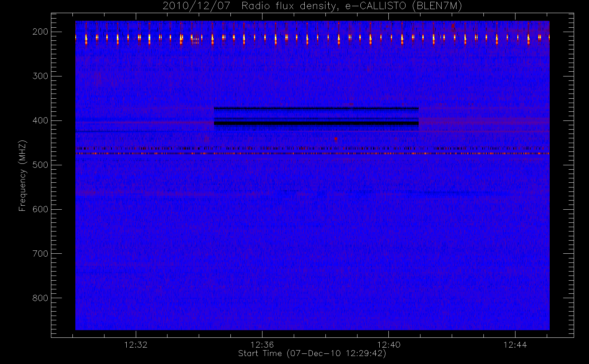Image resolution: width=589 pixels, height=364 pixels.
Task: Click the small red spot near 440 MHz at 12:38
Action: (336, 139)
